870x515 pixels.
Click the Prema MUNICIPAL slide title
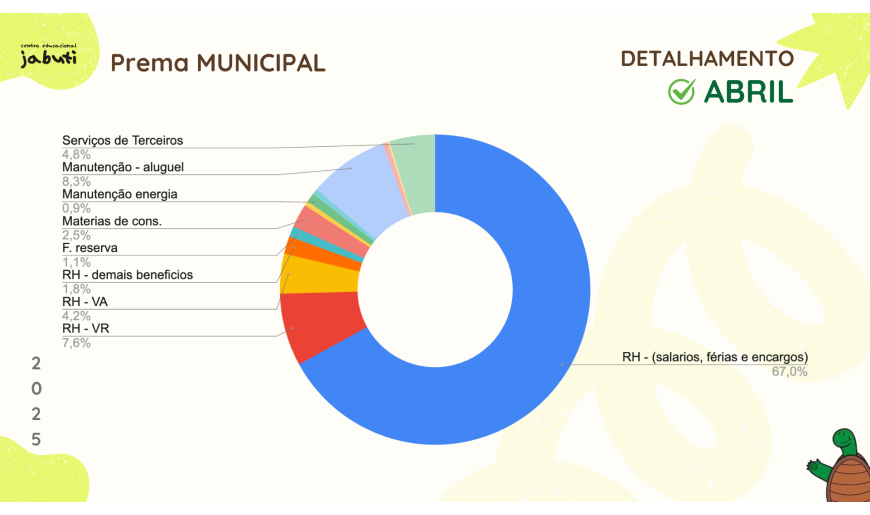[x=217, y=63]
